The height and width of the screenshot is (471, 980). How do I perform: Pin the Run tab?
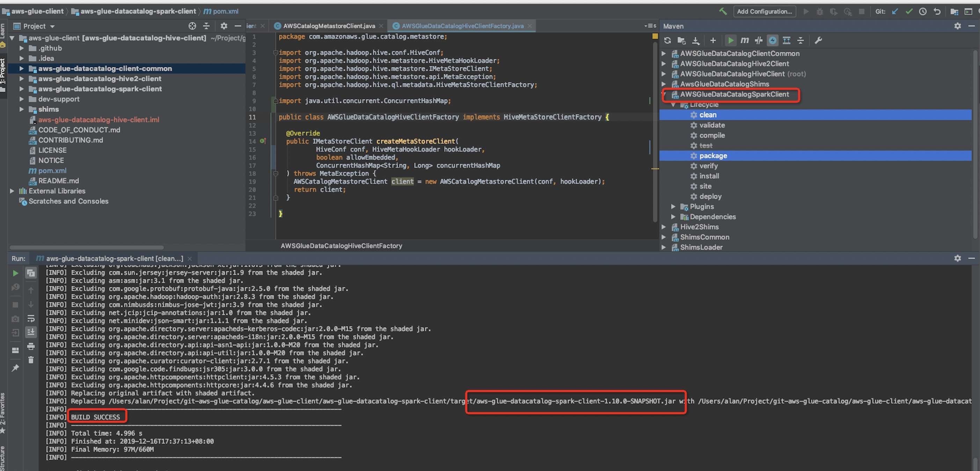(x=15, y=368)
